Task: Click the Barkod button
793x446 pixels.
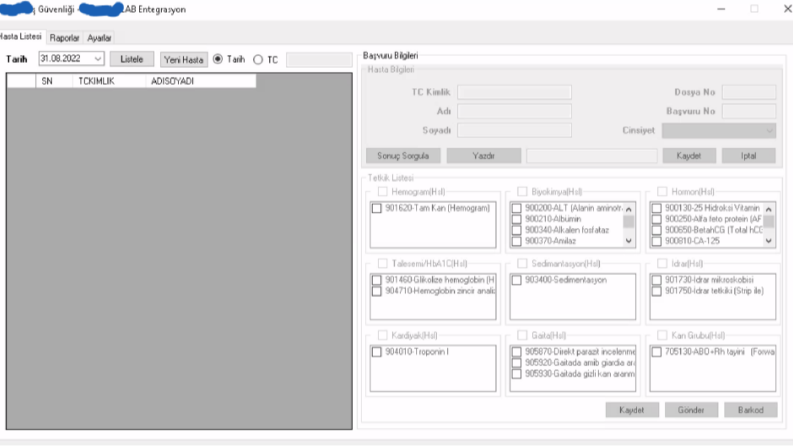Action: [x=751, y=410]
